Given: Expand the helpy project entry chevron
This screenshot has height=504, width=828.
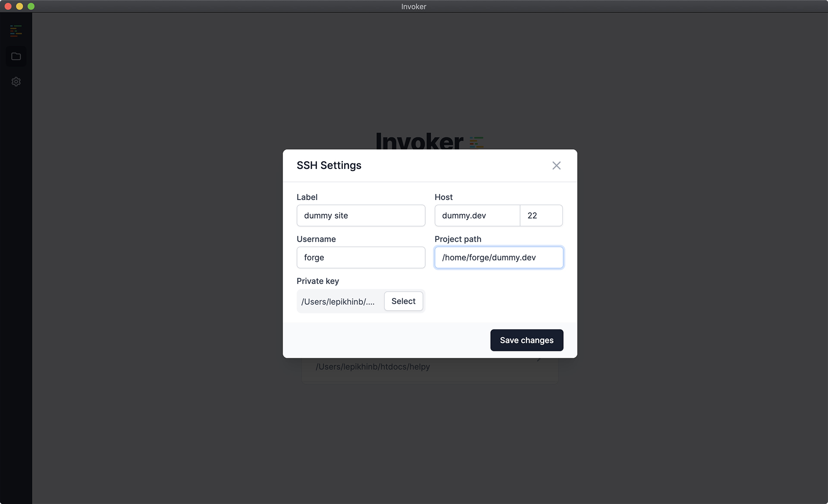Looking at the screenshot, I should point(539,359).
